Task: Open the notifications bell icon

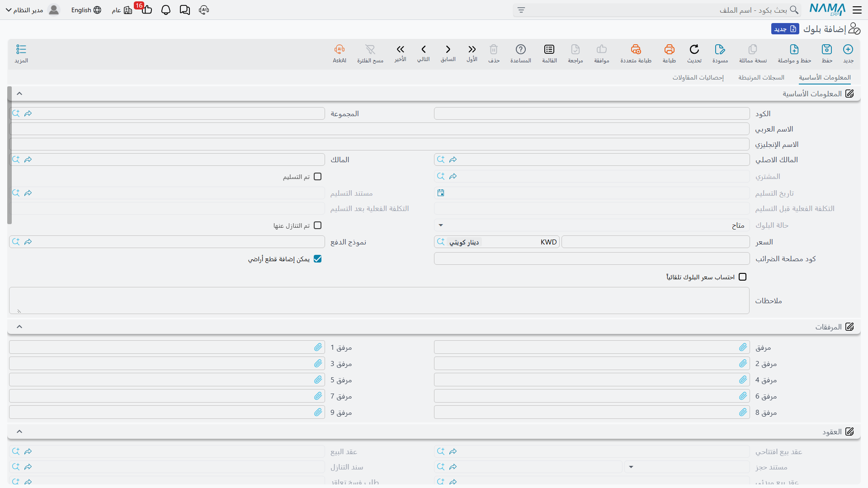Action: (166, 10)
